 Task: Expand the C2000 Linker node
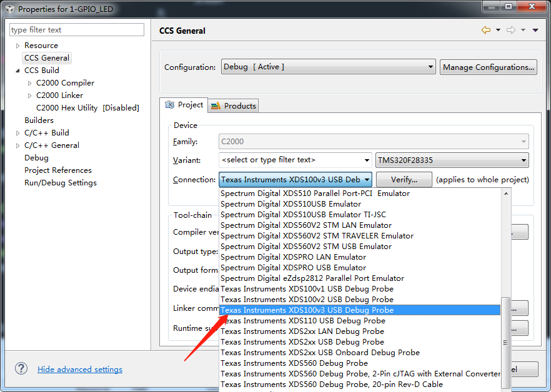(29, 96)
